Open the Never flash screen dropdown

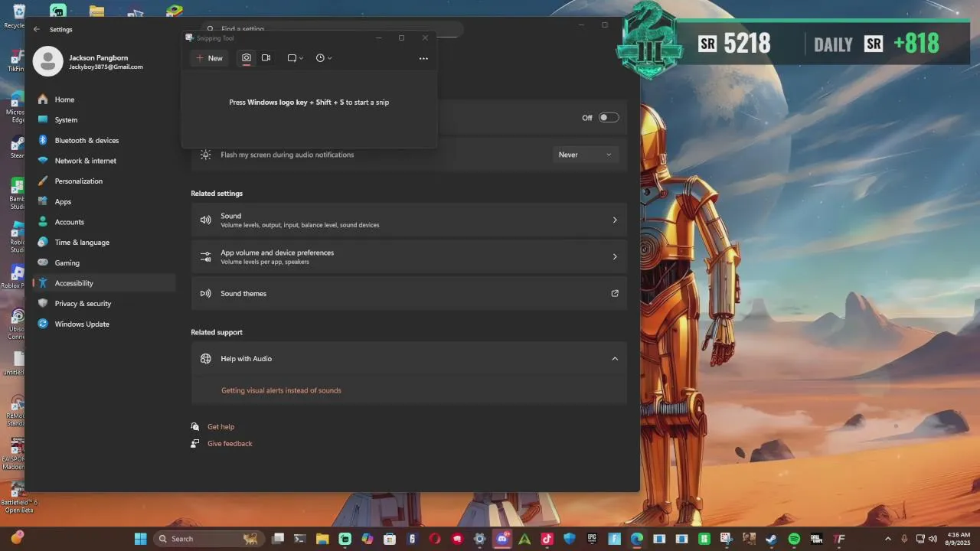(585, 155)
